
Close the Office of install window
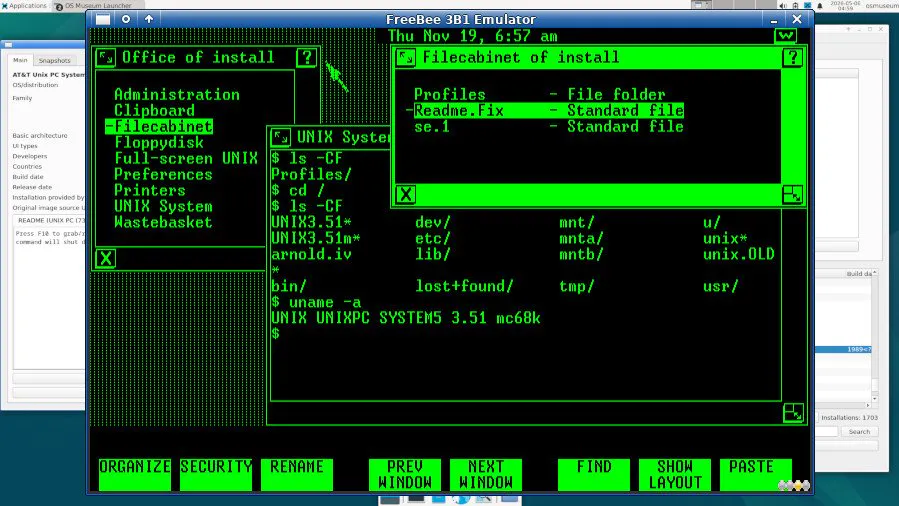(105, 258)
